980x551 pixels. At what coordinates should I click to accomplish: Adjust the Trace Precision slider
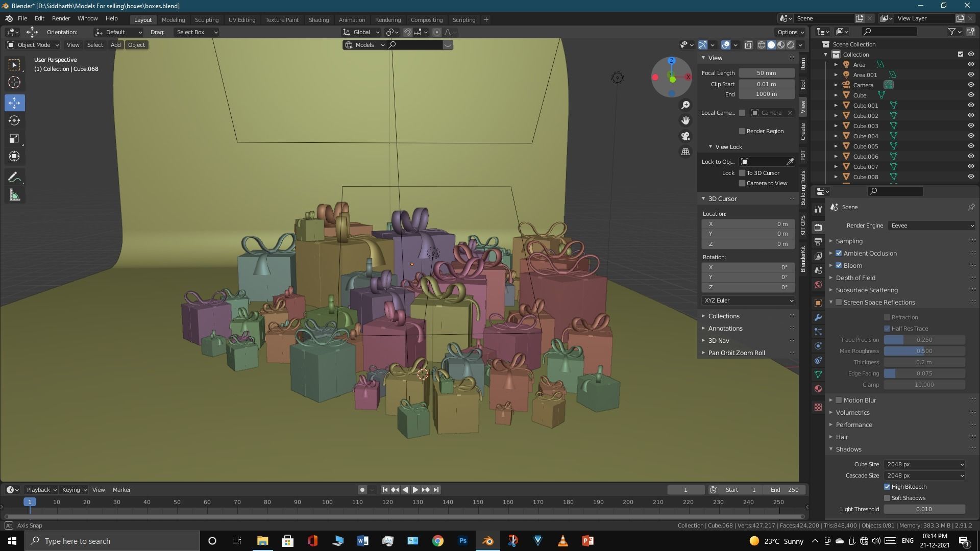coord(924,340)
